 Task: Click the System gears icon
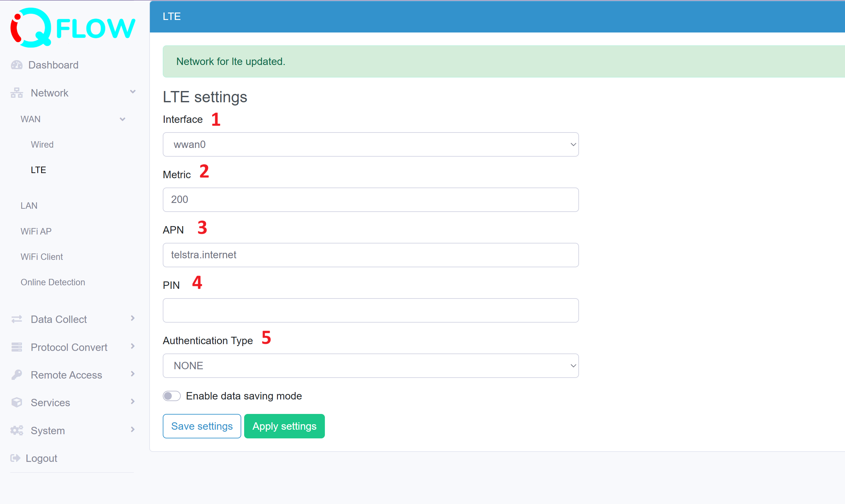(x=16, y=430)
